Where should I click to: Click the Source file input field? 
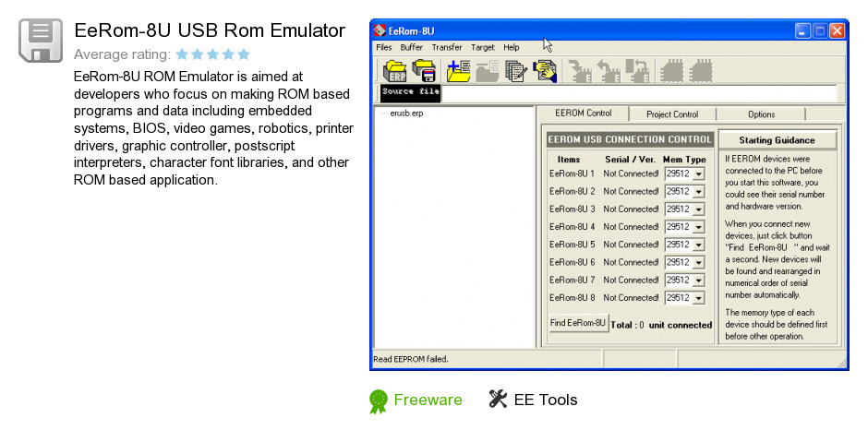639,93
